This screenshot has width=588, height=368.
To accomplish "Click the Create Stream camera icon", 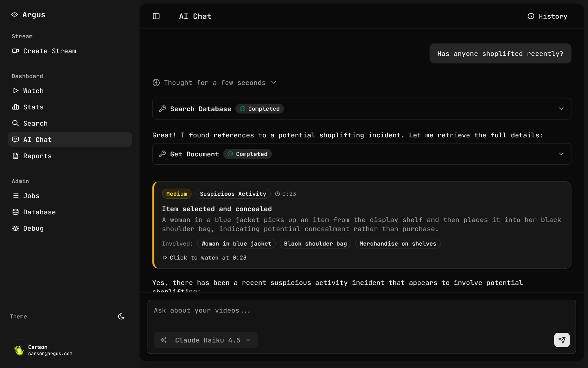I will click(x=15, y=51).
